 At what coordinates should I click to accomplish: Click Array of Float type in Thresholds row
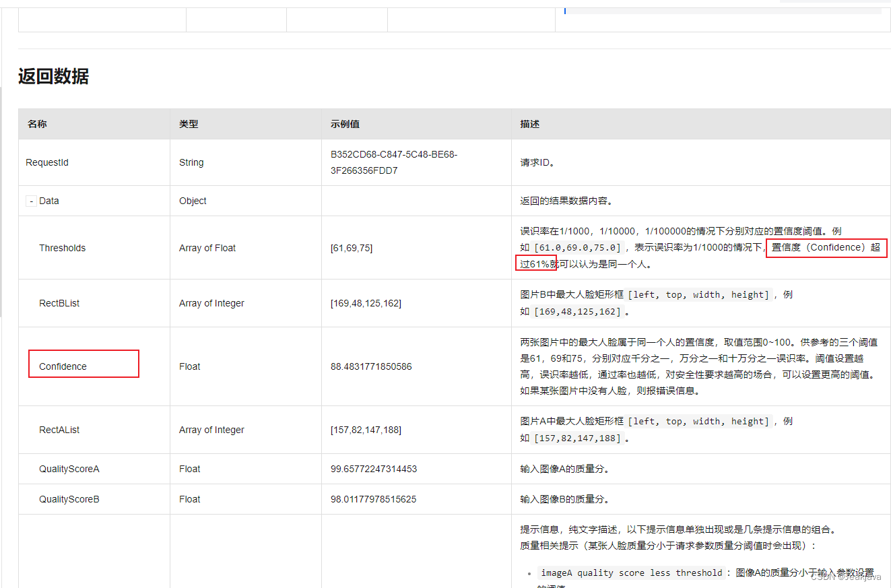(x=207, y=248)
